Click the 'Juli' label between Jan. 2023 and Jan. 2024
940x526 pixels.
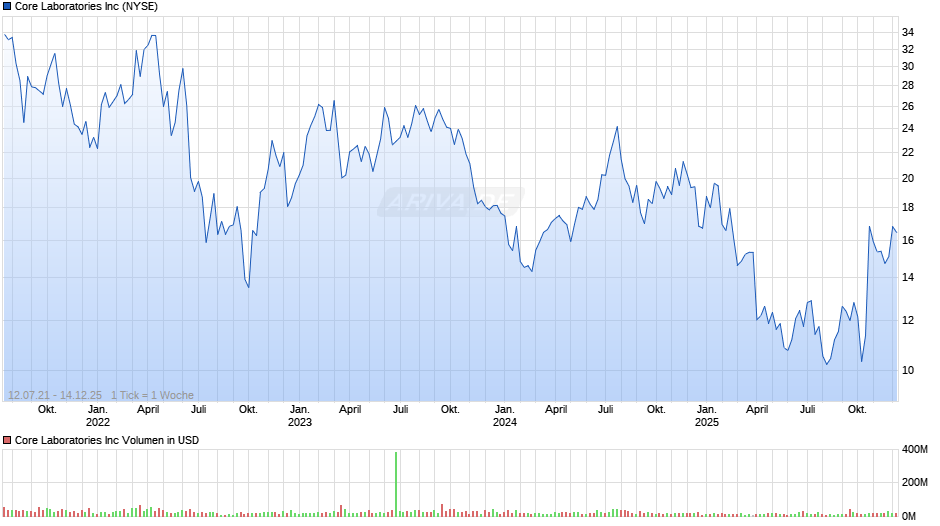400,409
